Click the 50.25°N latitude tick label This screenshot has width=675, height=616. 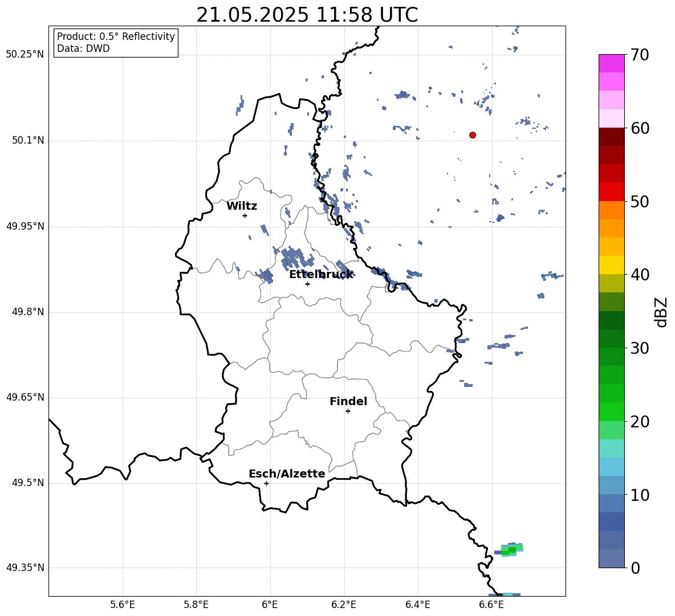tap(25, 55)
